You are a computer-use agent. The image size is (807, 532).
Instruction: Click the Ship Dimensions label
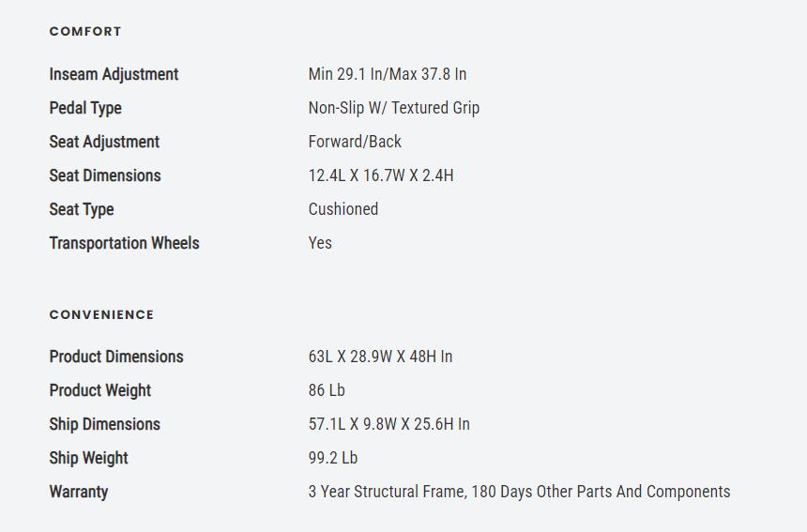tap(104, 424)
